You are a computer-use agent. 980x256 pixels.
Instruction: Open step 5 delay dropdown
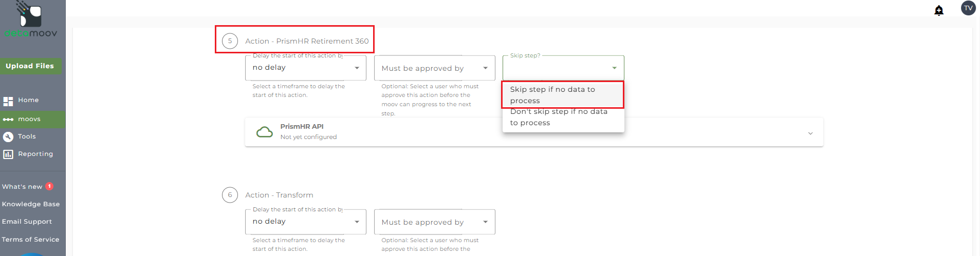[306, 68]
